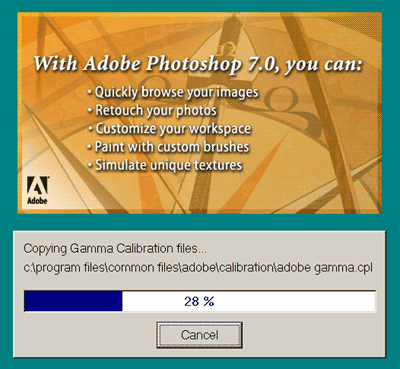
Task: Click 'Retouch your photos' bullet text
Action: (x=156, y=111)
